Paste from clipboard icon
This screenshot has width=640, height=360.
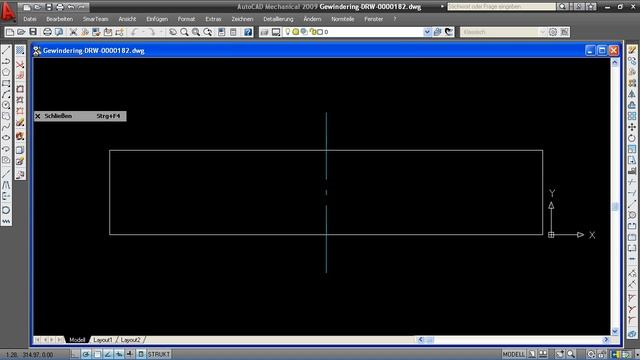[96, 32]
